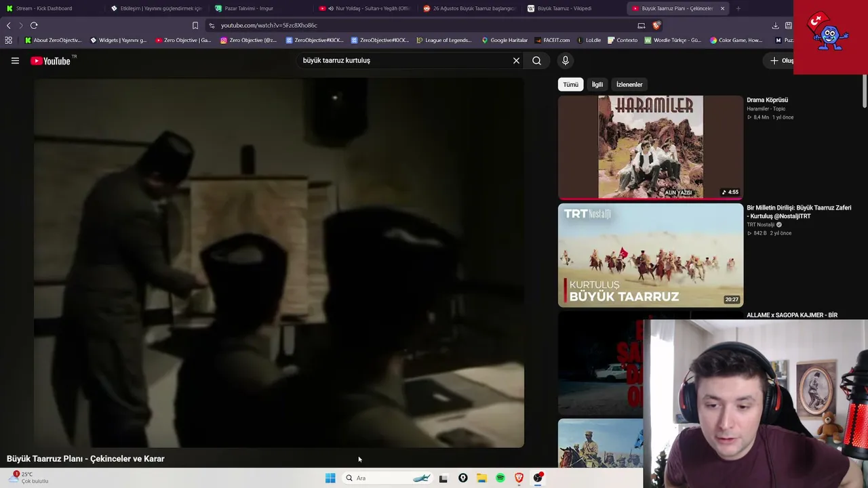Open the YouTube guide hamburger menu
The width and height of the screenshot is (868, 488).
click(x=15, y=60)
